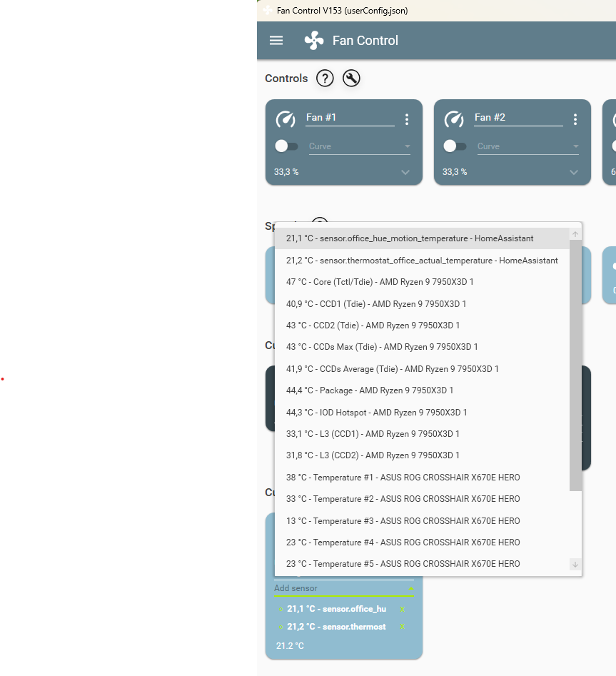Select the Package temperature sensor
Viewport: 616px width, 676px height.
pyautogui.click(x=422, y=390)
